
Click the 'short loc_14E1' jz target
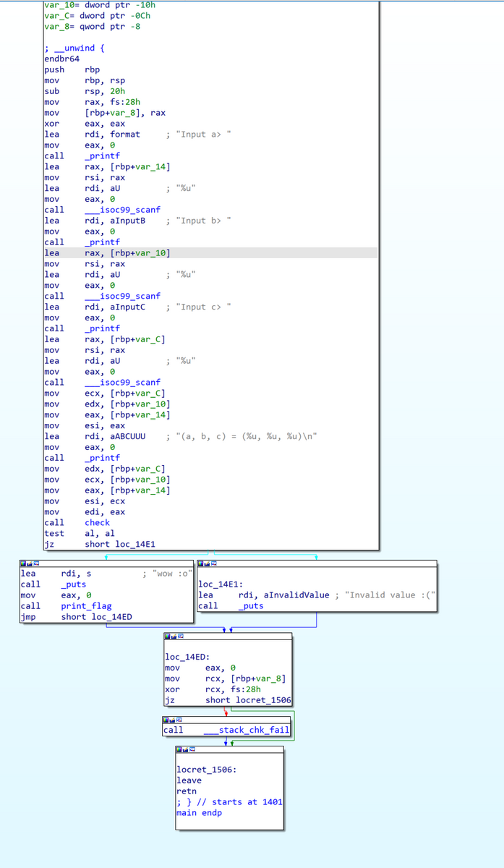coord(120,544)
